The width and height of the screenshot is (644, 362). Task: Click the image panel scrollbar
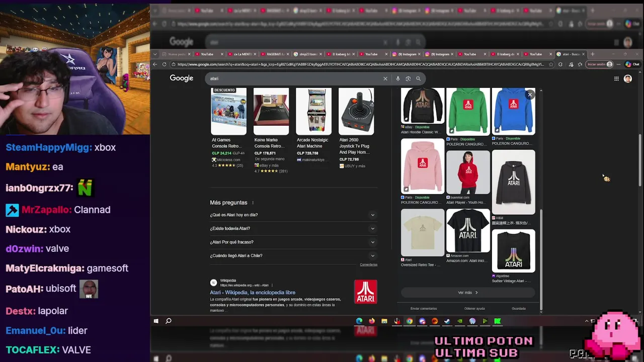pyautogui.click(x=541, y=259)
